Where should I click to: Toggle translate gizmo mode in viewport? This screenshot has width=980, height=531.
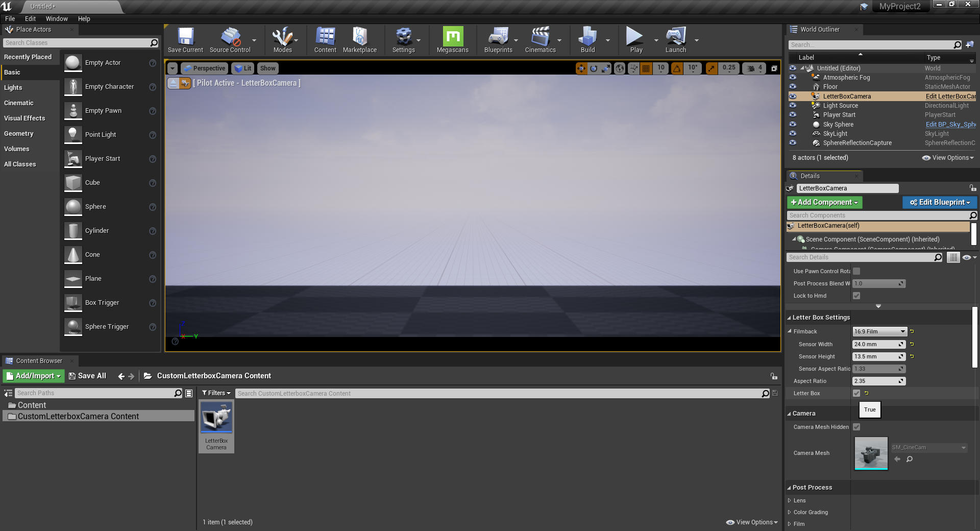click(x=581, y=68)
